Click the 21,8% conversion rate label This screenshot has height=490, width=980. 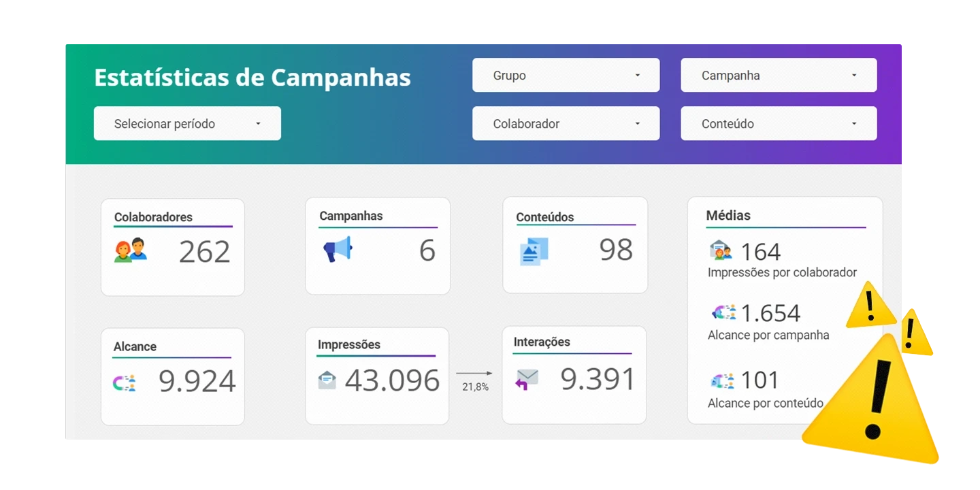pyautogui.click(x=475, y=387)
